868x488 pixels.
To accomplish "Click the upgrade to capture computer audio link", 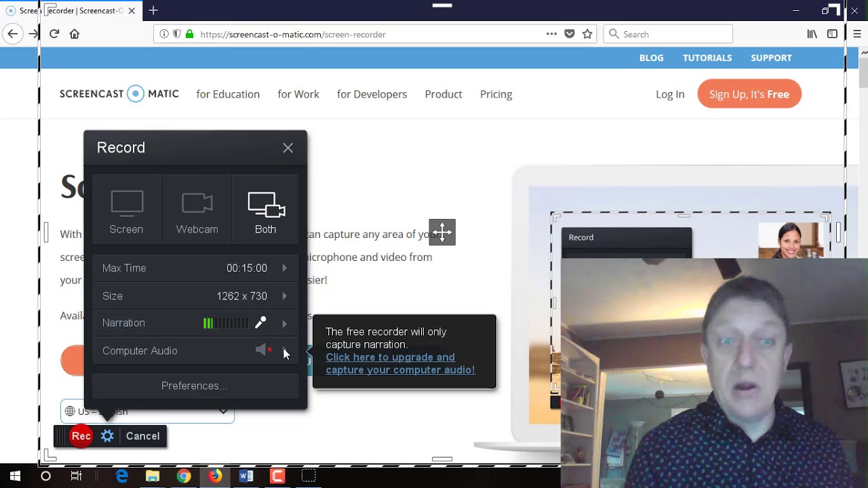I will coord(400,363).
